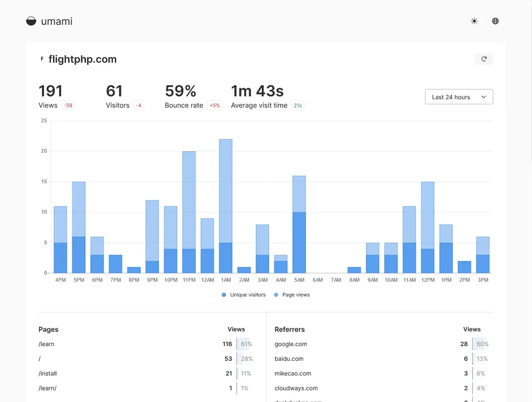
Task: Click the 11PM bar in the chart
Action: tap(189, 212)
